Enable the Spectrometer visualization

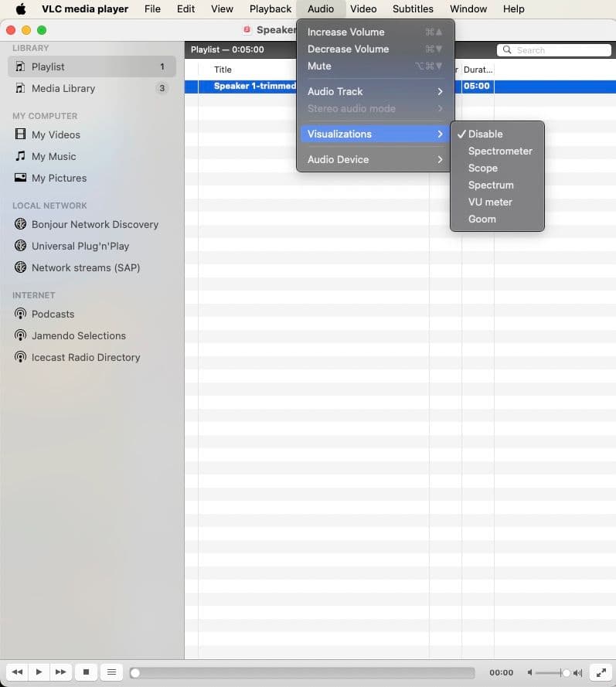click(x=500, y=151)
